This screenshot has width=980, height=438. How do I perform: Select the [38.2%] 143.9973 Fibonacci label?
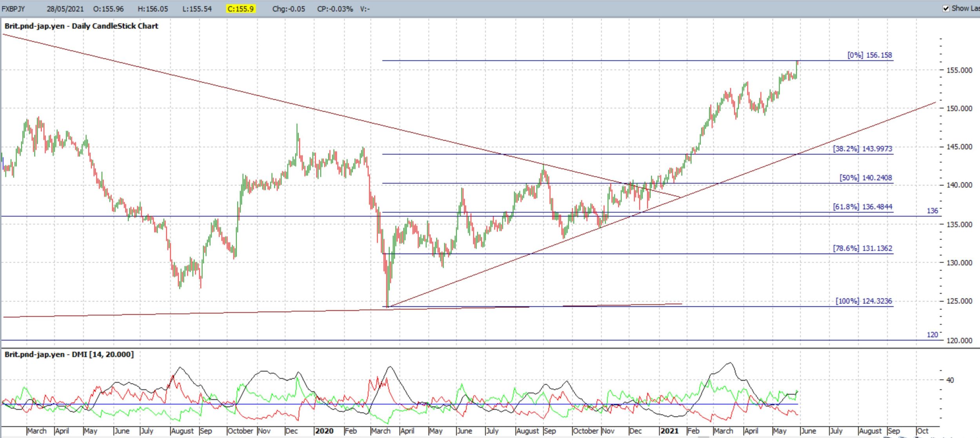(862, 149)
